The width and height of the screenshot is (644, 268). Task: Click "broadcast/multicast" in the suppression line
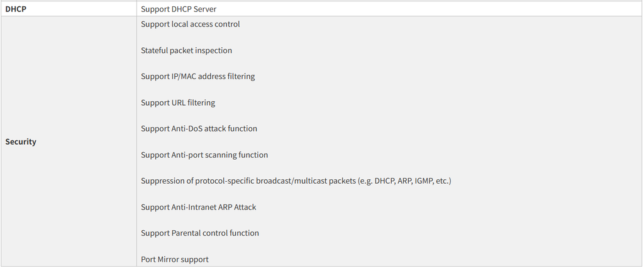point(288,181)
